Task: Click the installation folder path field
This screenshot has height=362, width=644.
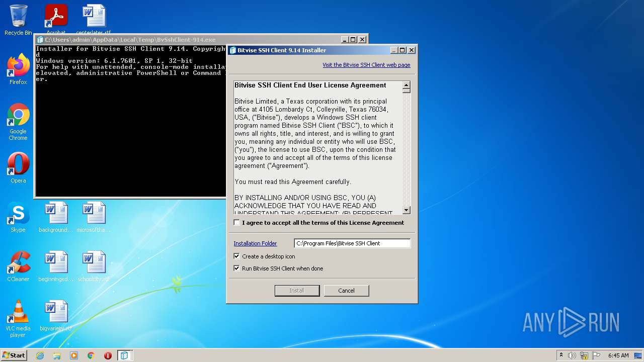Action: click(x=352, y=243)
